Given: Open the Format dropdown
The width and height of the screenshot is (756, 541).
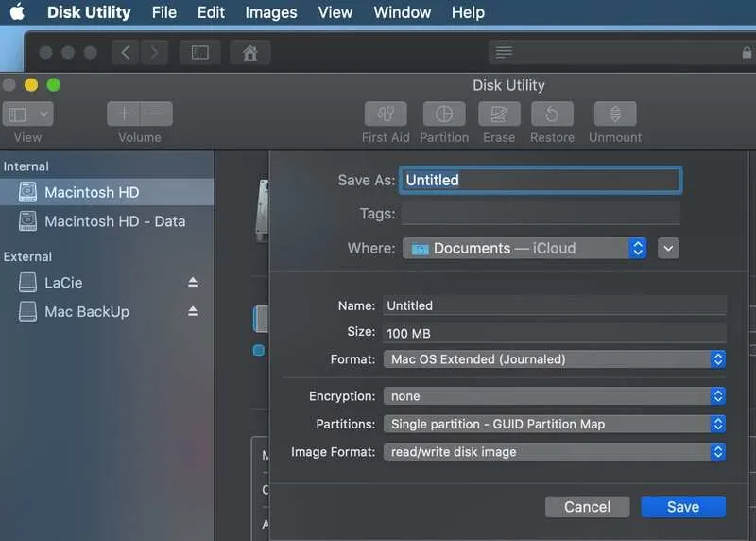Looking at the screenshot, I should (555, 359).
